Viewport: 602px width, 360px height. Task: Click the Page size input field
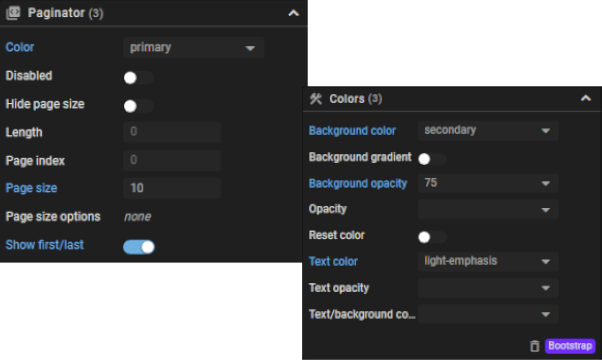[172, 188]
